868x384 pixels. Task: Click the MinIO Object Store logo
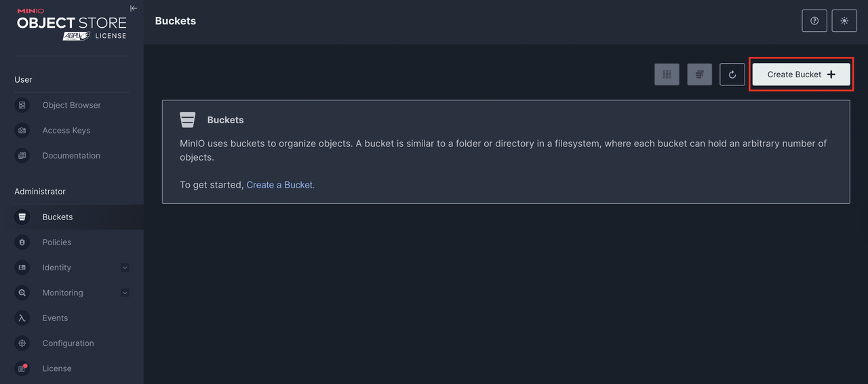[72, 24]
